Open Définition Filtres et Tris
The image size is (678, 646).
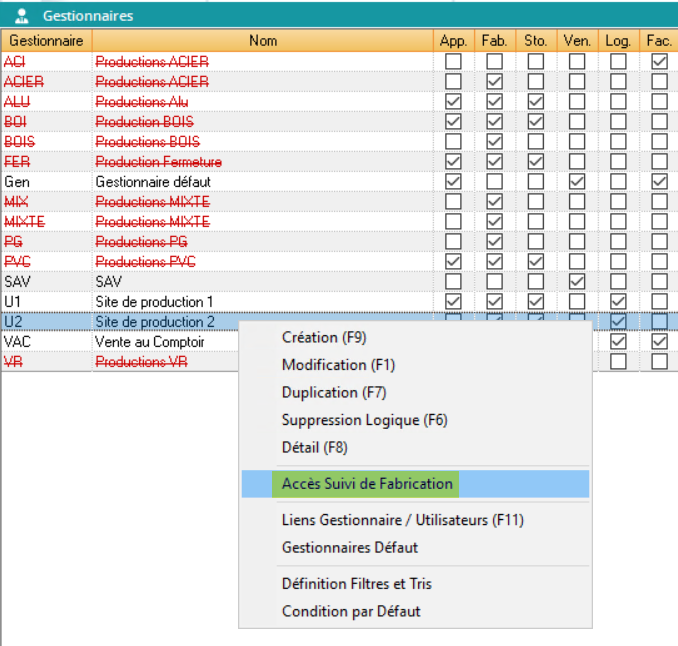click(x=357, y=584)
